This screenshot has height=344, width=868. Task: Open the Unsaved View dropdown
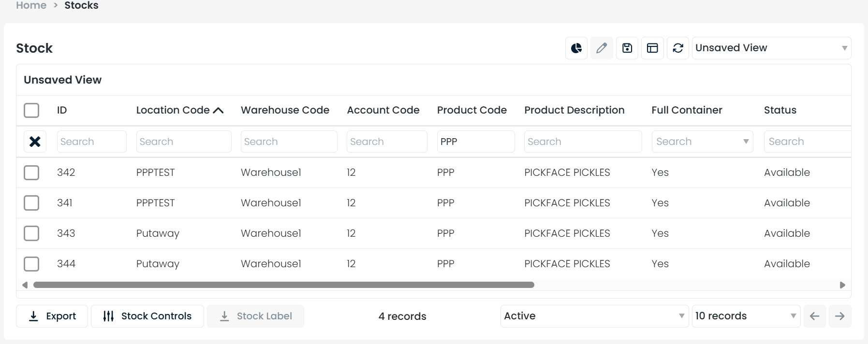point(771,48)
